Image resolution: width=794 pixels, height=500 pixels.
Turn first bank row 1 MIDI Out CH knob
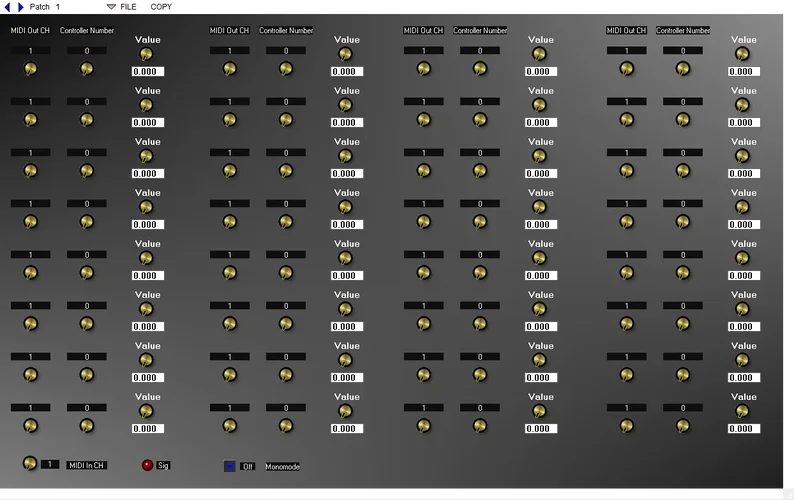30,68
